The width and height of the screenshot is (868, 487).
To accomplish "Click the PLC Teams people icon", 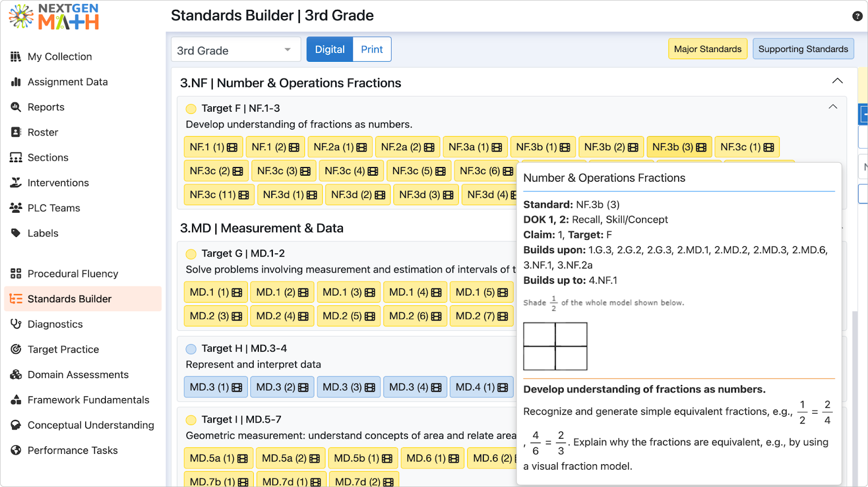I will 16,208.
